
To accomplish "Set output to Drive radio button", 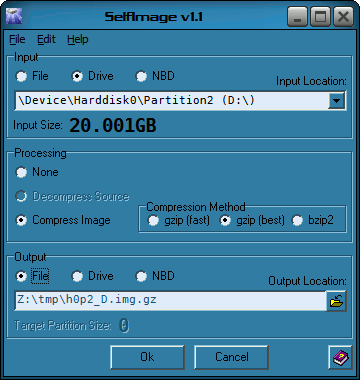I will (x=93, y=276).
